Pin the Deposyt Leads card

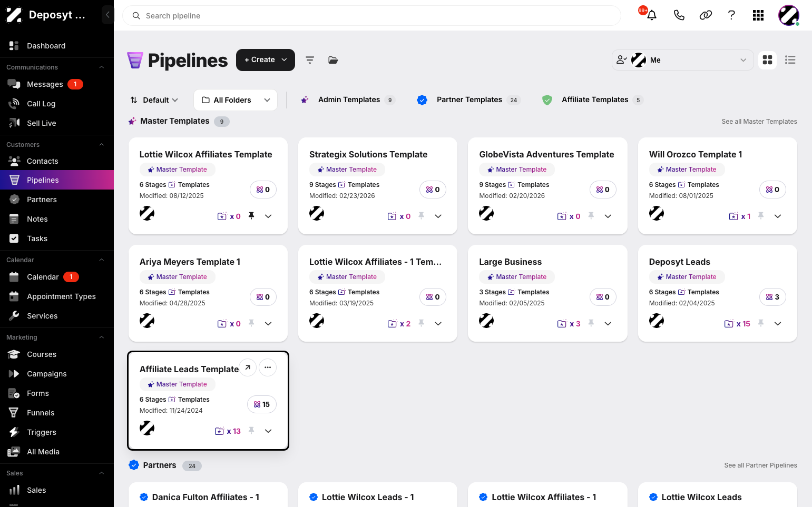[761, 323]
